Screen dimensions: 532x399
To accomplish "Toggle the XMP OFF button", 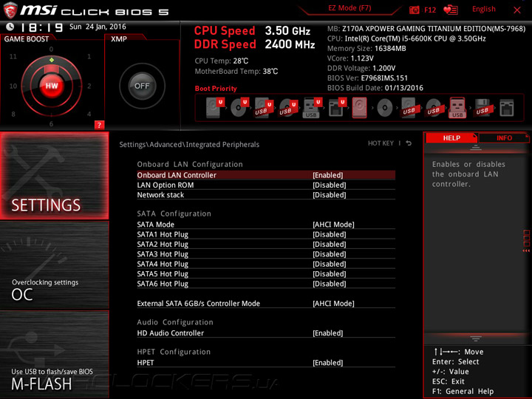I will (142, 86).
